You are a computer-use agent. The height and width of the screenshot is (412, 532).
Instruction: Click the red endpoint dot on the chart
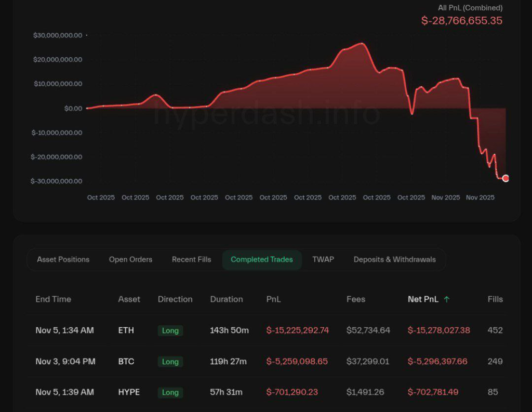(506, 178)
